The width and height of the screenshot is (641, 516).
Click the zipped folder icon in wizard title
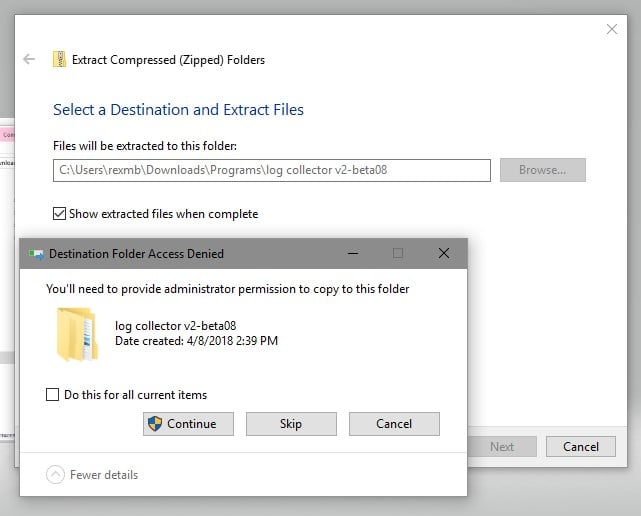[59, 59]
